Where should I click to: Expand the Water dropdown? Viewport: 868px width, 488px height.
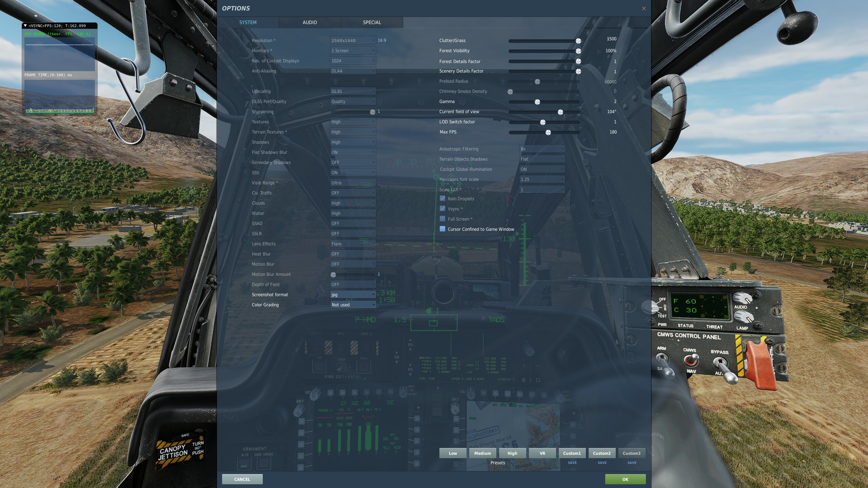pos(353,213)
